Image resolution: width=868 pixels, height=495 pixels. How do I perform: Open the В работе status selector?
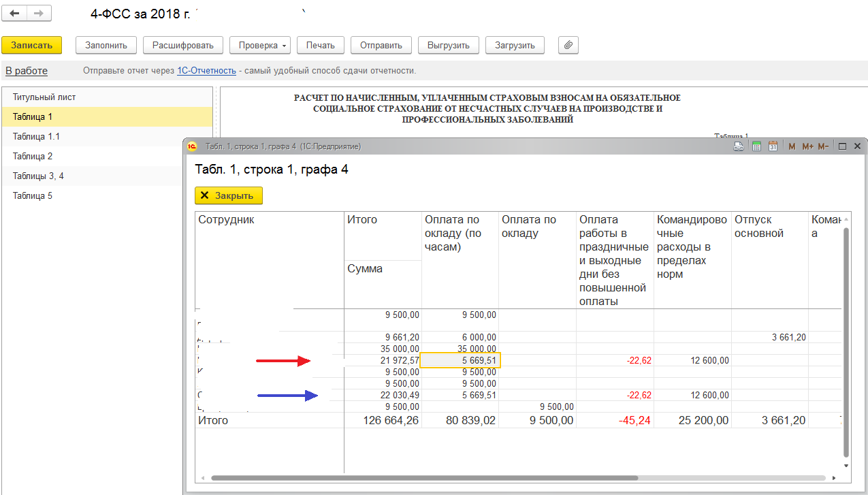tap(27, 71)
